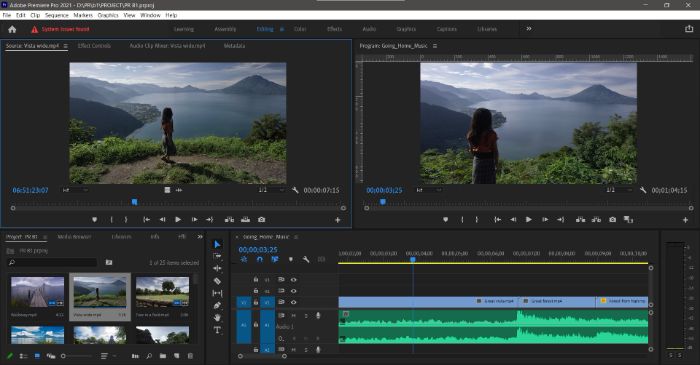Play the Source monitor clip
This screenshot has width=700, height=365.
[x=178, y=220]
